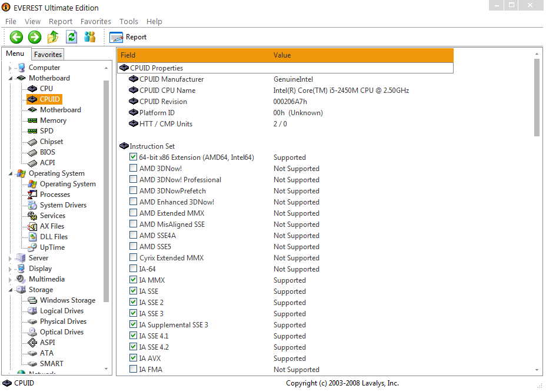Open the Optical Drives disc icon
Viewport: 546px width, 392px height.
[32, 332]
